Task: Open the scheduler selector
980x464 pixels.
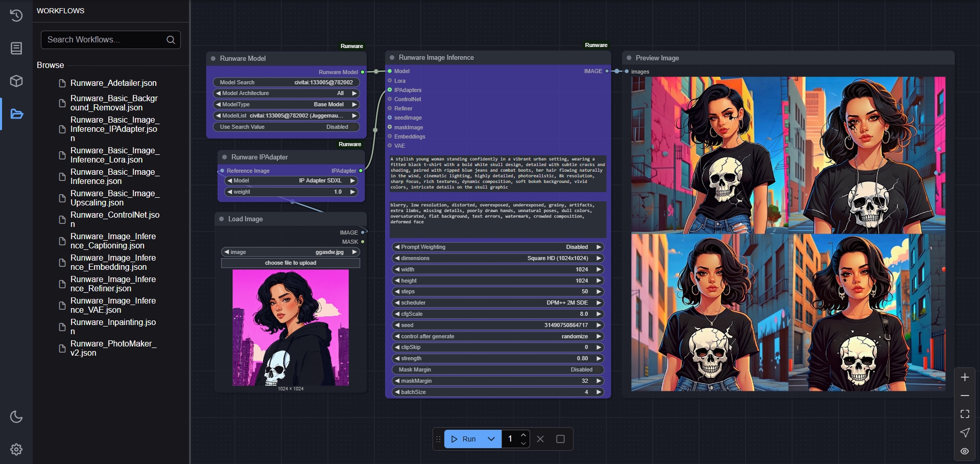Action: pyautogui.click(x=498, y=303)
